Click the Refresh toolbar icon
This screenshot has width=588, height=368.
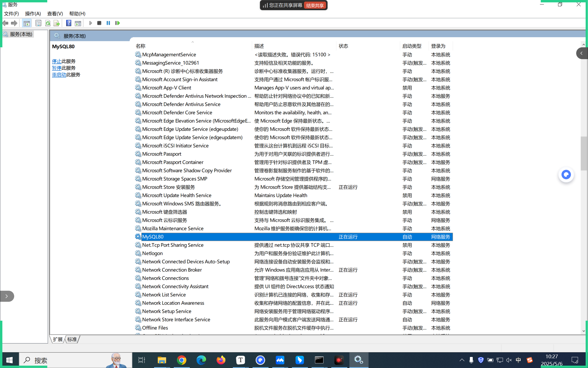48,23
